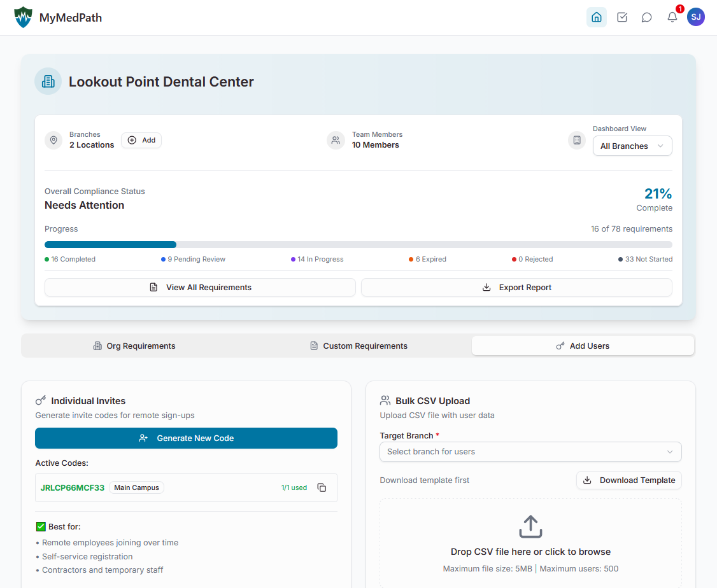This screenshot has width=717, height=588.
Task: Open the Custom Requirements tab
Action: tap(360, 346)
